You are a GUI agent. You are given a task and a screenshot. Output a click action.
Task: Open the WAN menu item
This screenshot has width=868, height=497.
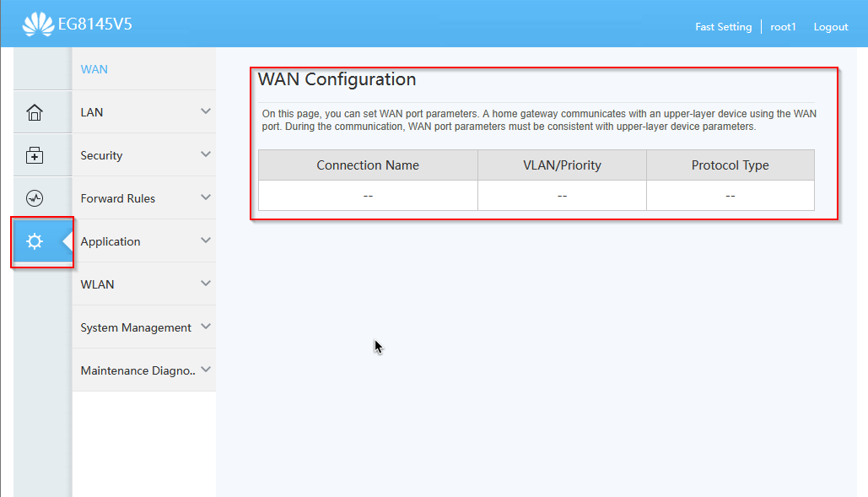click(x=144, y=69)
